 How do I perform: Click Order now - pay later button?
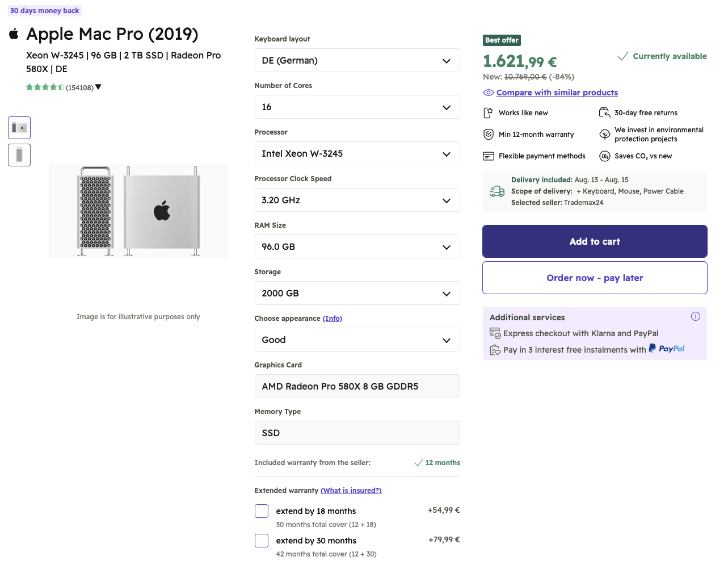[595, 278]
